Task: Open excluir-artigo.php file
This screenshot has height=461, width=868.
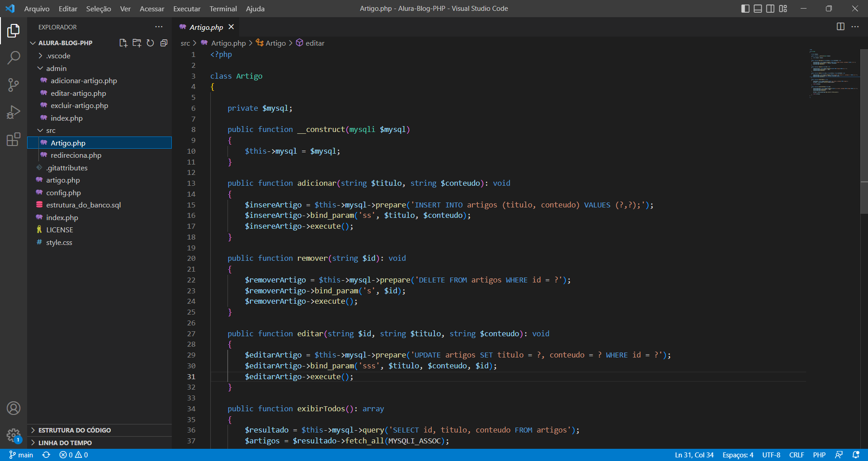Action: (x=99, y=105)
